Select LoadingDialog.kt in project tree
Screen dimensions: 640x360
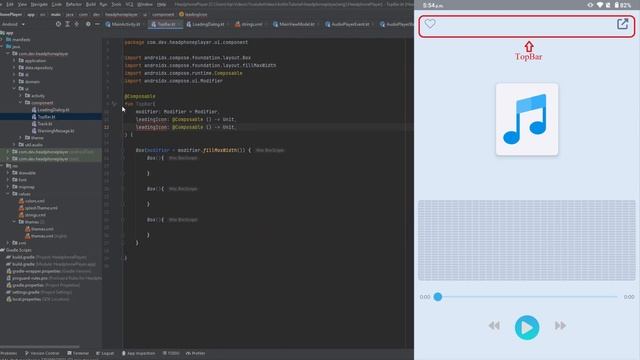pyautogui.click(x=51, y=110)
